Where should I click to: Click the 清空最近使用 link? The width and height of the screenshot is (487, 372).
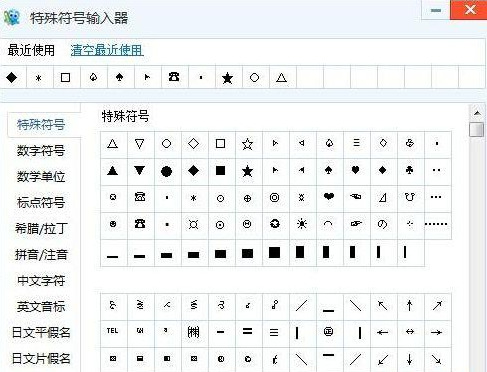[x=107, y=50]
